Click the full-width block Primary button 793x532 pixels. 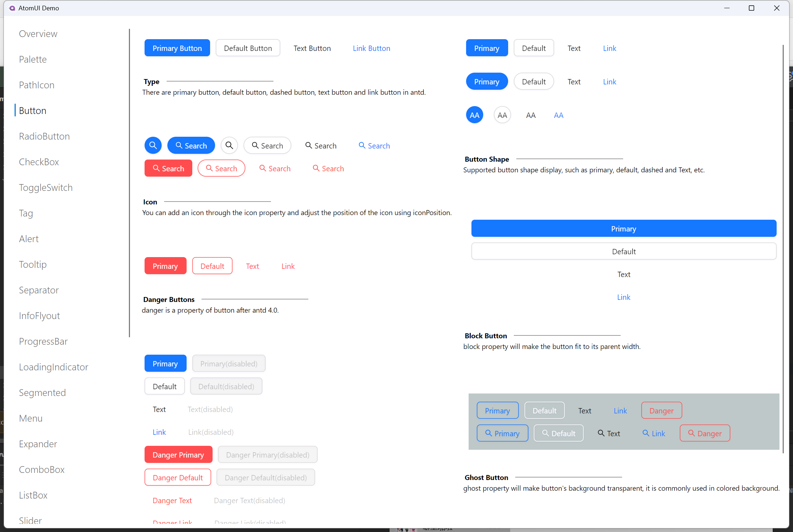(624, 228)
